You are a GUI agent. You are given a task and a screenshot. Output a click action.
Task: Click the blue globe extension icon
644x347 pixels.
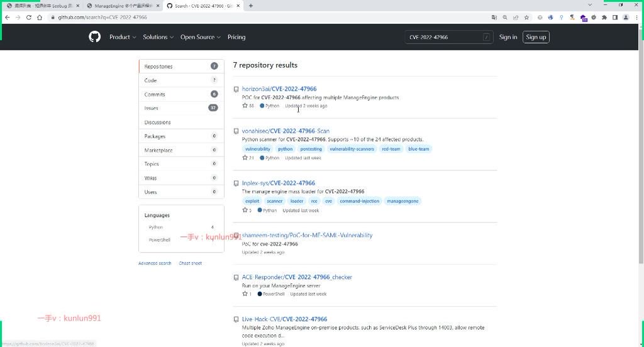click(x=551, y=17)
